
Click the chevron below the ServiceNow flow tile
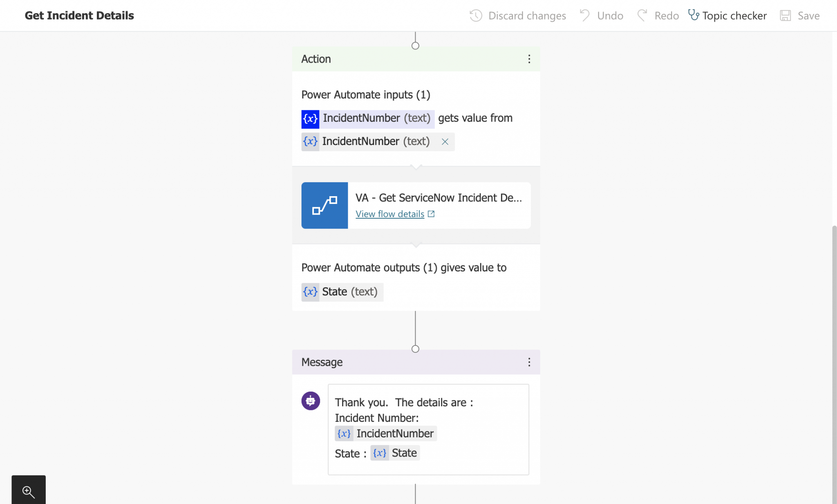tap(416, 245)
